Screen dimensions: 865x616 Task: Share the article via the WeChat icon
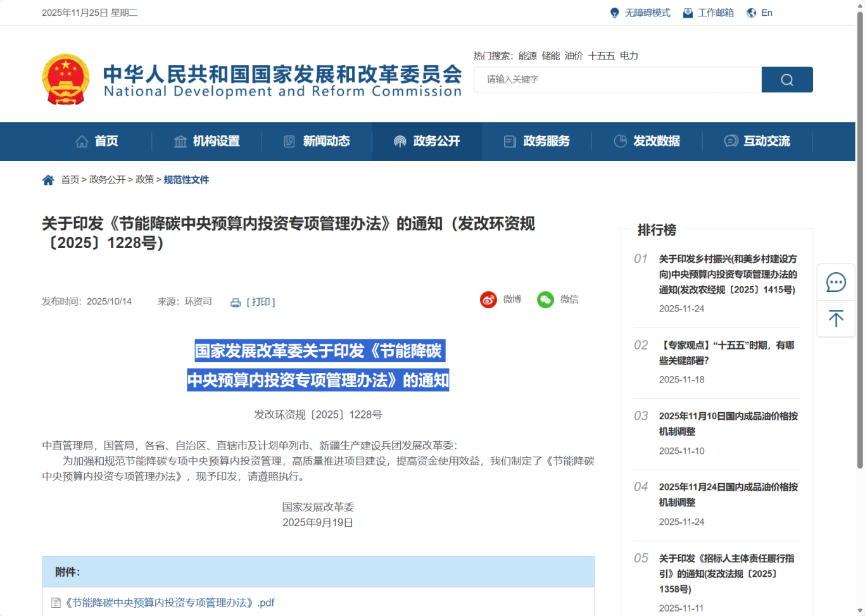pos(545,299)
